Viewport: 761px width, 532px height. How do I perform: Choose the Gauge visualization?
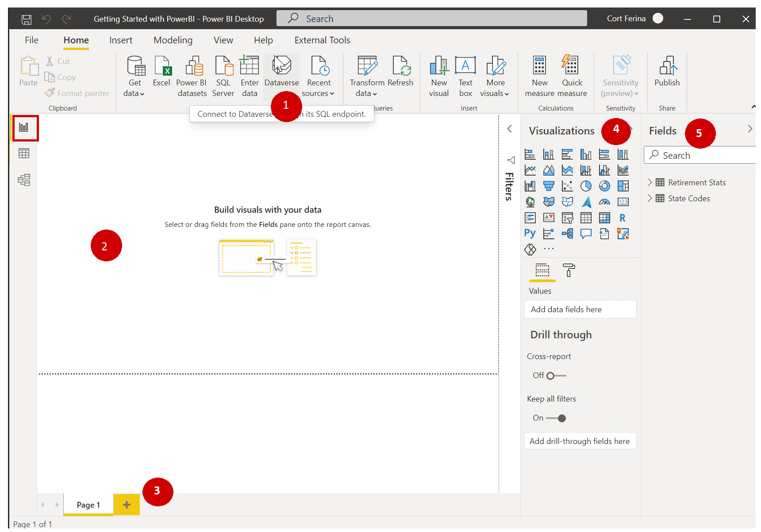[604, 202]
